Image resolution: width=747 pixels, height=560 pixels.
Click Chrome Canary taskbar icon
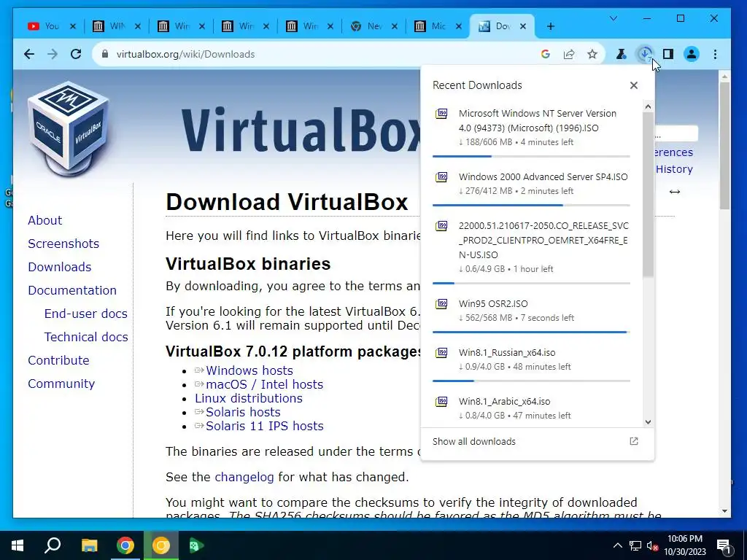pos(161,545)
